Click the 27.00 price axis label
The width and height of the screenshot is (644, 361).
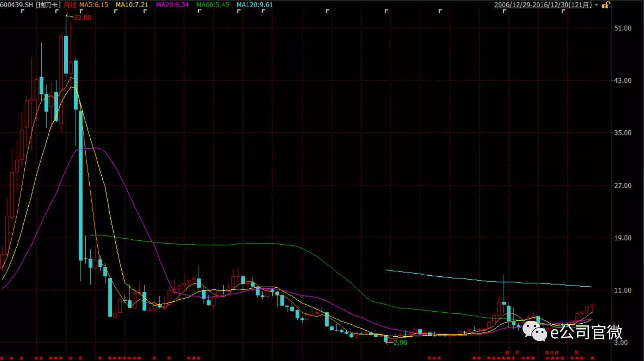pyautogui.click(x=623, y=185)
